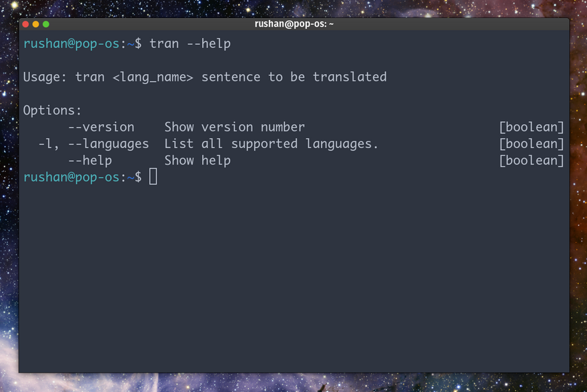Click the "Show version number" description
The width and height of the screenshot is (587, 392).
coord(234,127)
